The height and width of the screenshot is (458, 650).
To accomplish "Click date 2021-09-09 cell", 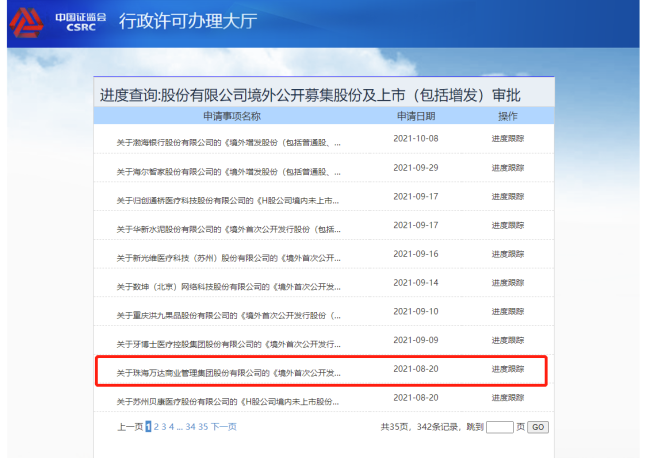I will [416, 340].
